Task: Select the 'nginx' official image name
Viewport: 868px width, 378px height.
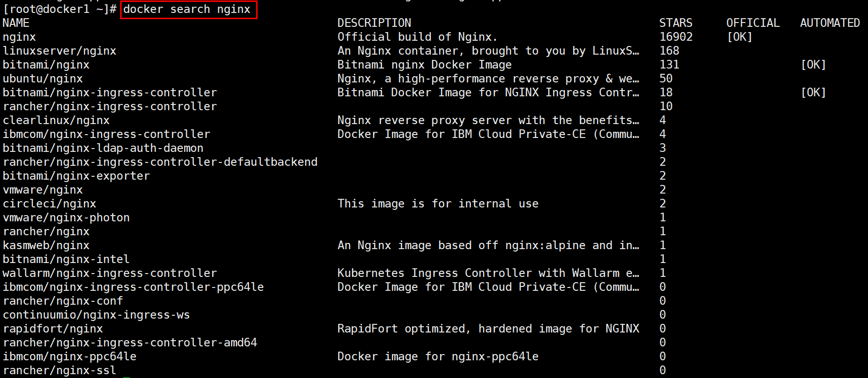Action: (x=19, y=37)
